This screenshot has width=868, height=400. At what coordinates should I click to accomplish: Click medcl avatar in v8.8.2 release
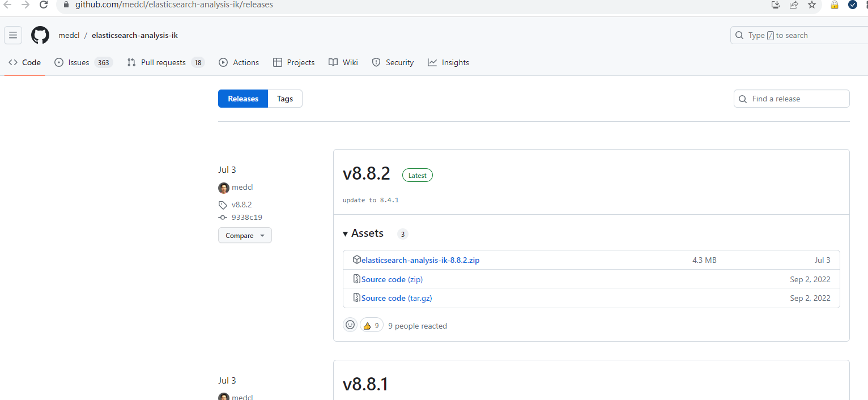pos(224,188)
